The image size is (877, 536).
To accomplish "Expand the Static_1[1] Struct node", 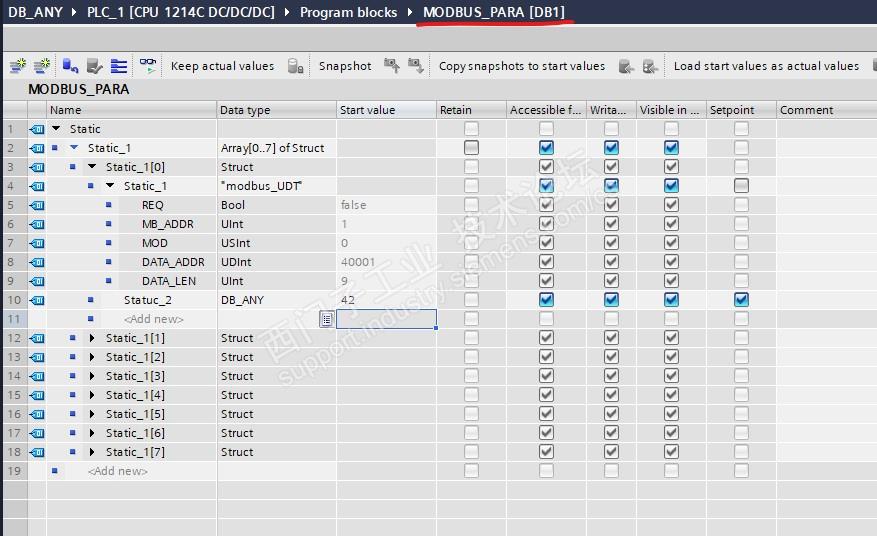I will pyautogui.click(x=92, y=338).
